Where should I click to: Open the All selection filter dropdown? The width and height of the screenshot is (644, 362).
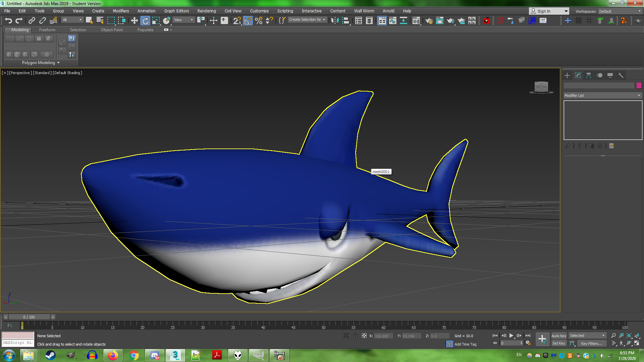[x=72, y=20]
